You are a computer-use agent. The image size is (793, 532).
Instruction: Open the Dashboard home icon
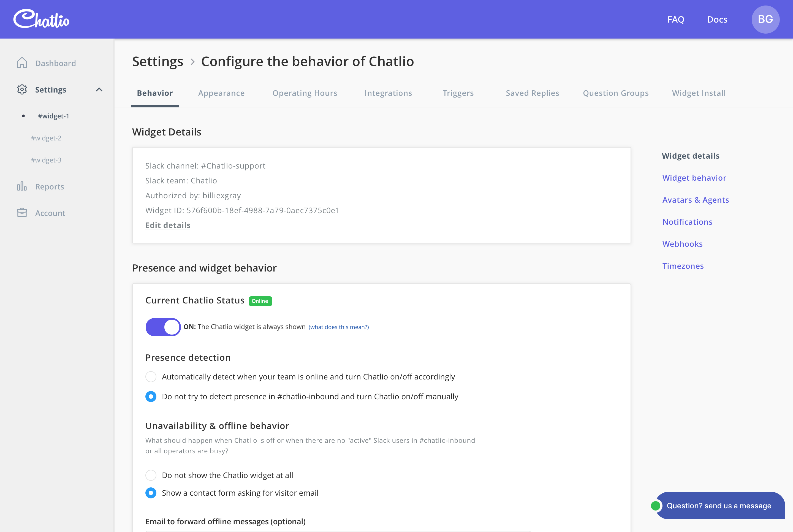[22, 63]
